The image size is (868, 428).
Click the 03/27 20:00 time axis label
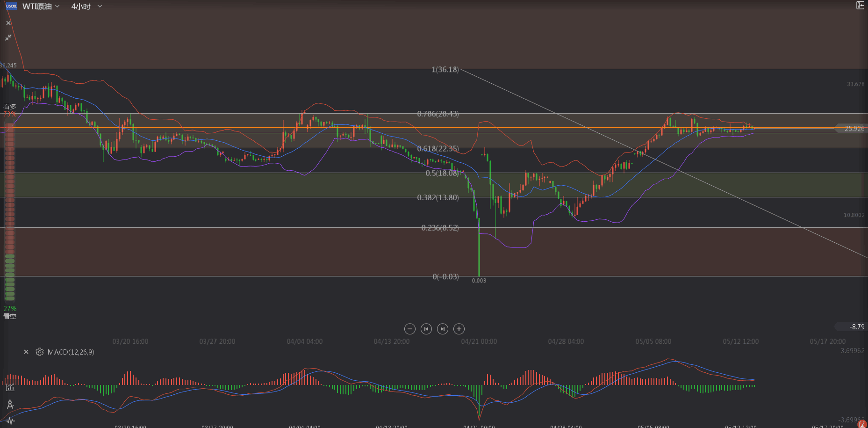tap(217, 341)
